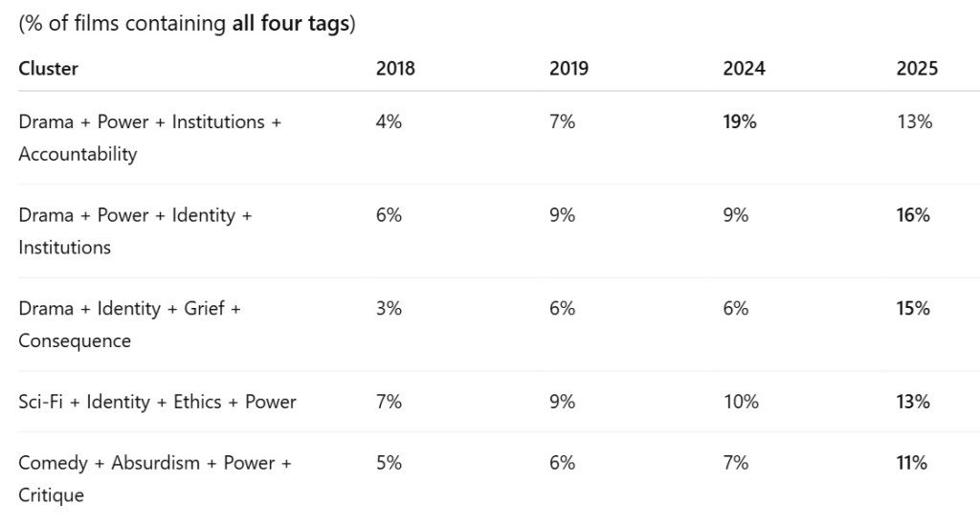This screenshot has height=526, width=980.
Task: Click the 2024 column header
Action: click(744, 68)
